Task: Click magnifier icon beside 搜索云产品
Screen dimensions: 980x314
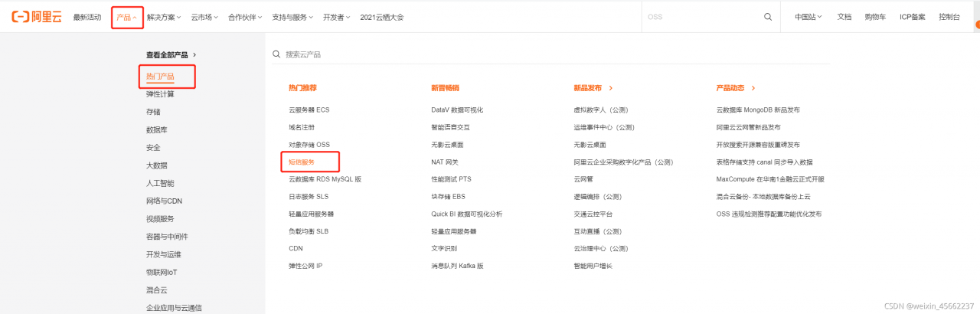Action: click(276, 54)
